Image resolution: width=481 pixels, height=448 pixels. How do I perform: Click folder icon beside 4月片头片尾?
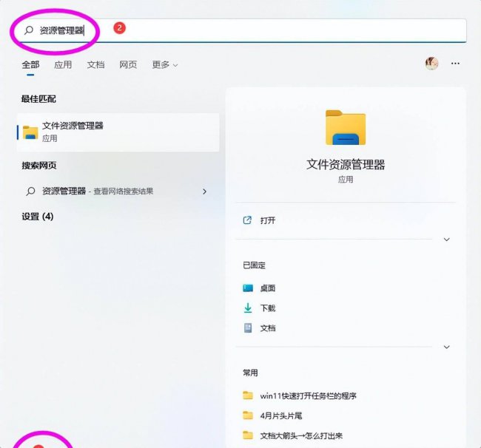tap(248, 415)
